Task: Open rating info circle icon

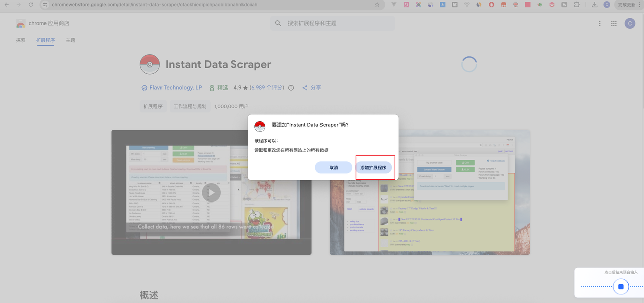Action: pos(291,88)
